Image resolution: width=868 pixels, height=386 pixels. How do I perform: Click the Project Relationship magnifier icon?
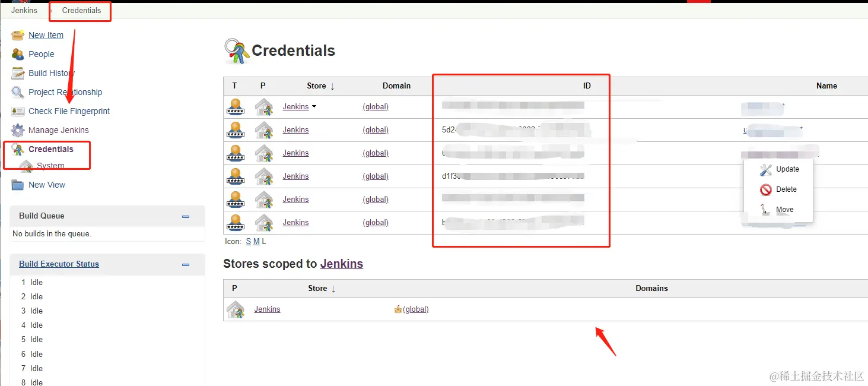point(18,92)
